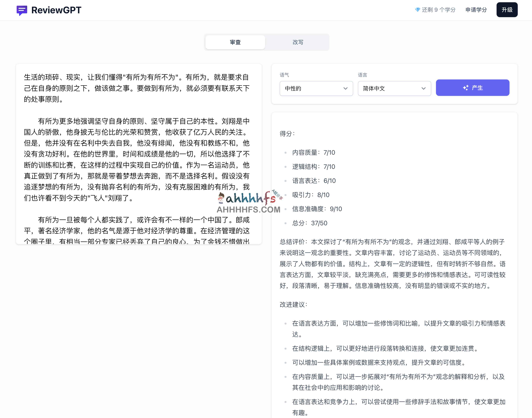Expand the 语气 selection menu
The height and width of the screenshot is (418, 532).
tap(316, 88)
